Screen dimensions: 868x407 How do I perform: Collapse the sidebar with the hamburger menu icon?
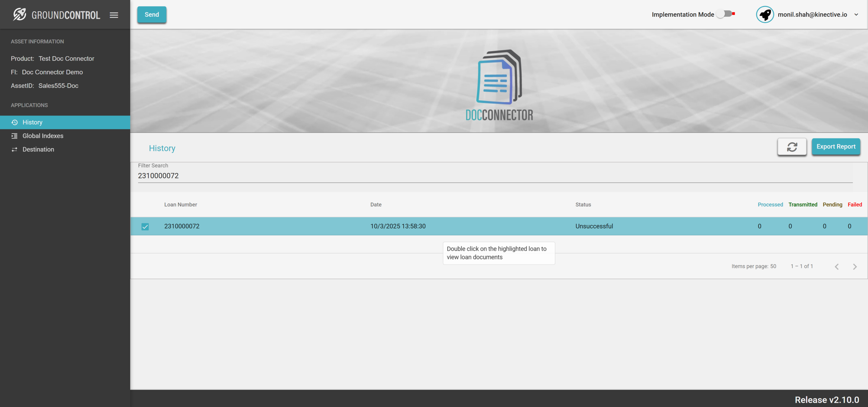114,15
